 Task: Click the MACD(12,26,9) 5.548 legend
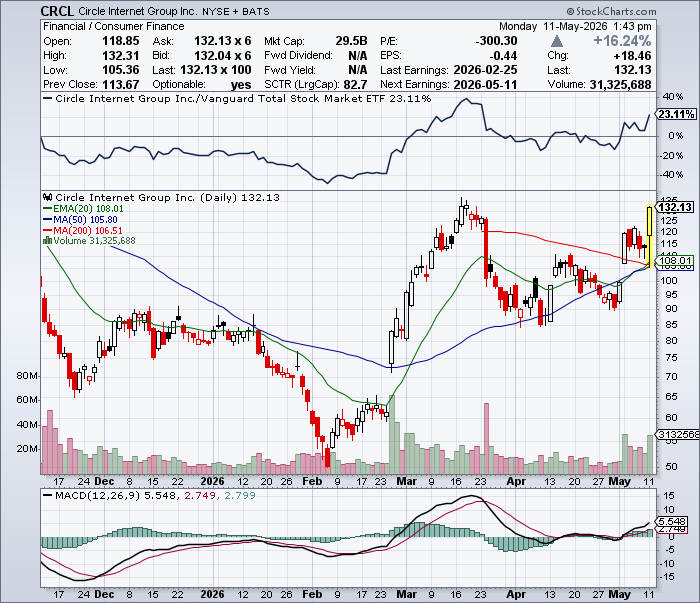[x=109, y=495]
